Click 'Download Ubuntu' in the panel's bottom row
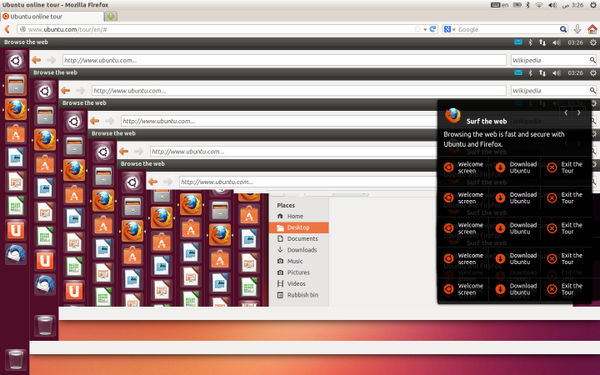600x375 pixels. (x=516, y=289)
